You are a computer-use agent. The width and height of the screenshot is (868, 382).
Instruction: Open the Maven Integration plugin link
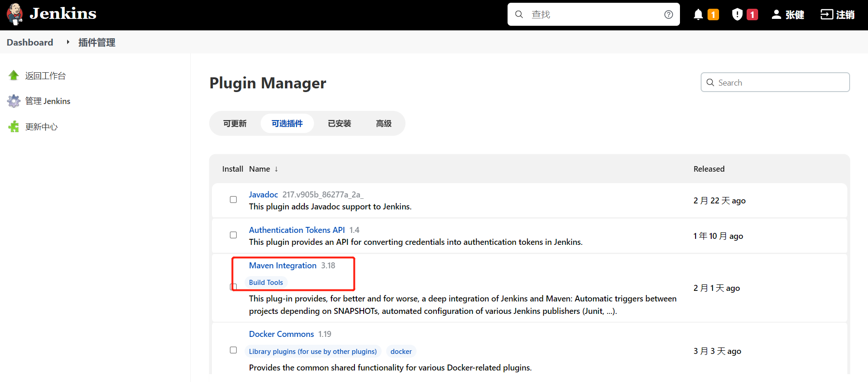click(282, 266)
